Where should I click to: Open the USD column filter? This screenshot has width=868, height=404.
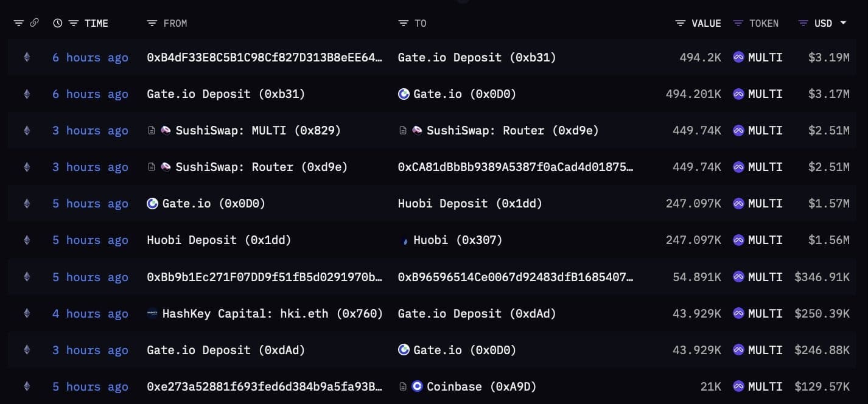click(x=803, y=23)
